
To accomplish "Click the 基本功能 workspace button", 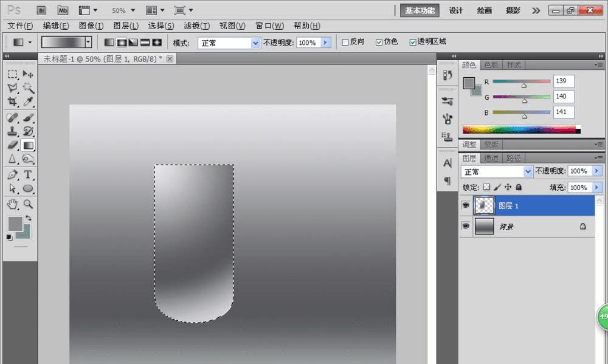I will [x=420, y=10].
